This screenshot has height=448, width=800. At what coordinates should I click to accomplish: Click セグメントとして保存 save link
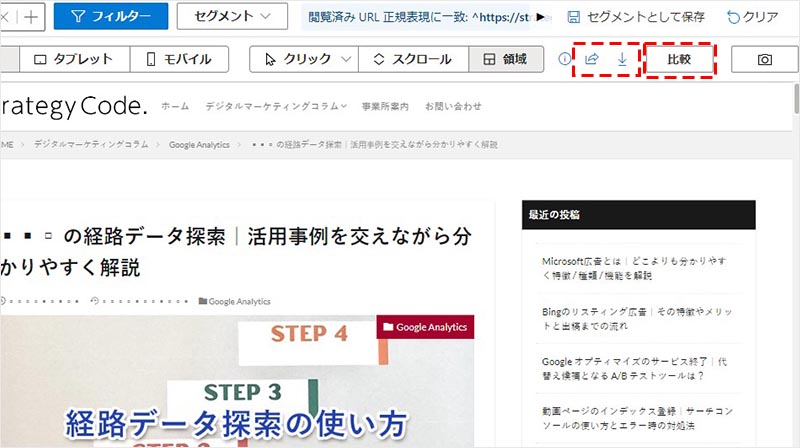636,17
